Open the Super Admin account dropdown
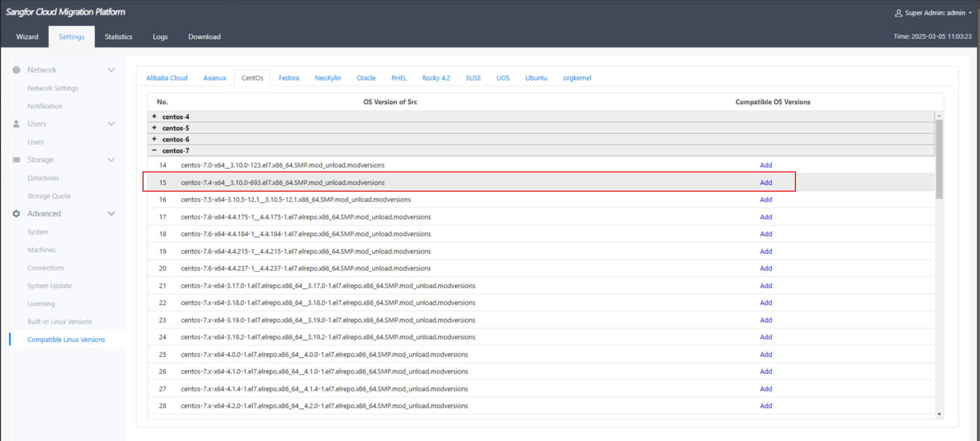This screenshot has width=980, height=441. point(970,13)
